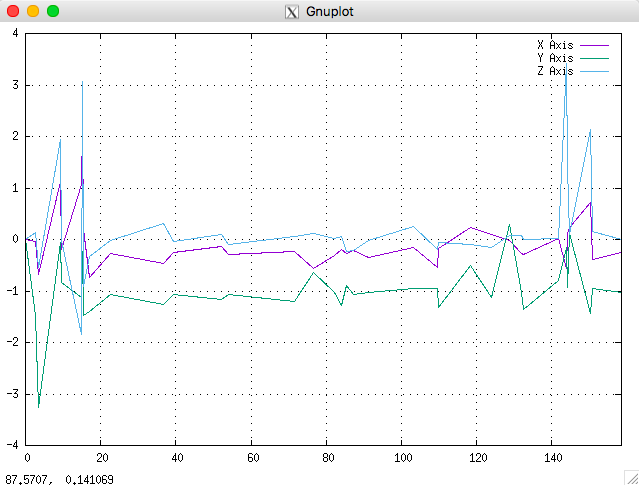The width and height of the screenshot is (639, 485).
Task: Click the y-axis tick label -3
Action: coord(13,394)
